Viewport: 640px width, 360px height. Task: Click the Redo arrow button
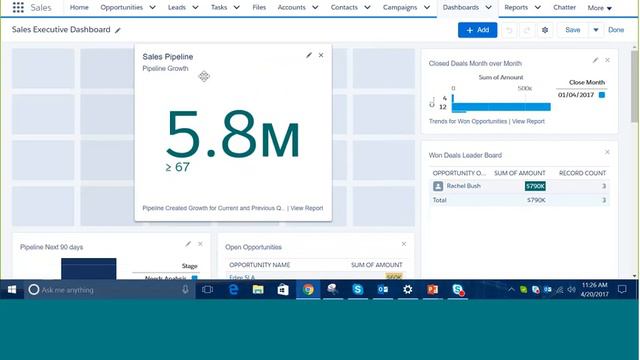point(527,30)
